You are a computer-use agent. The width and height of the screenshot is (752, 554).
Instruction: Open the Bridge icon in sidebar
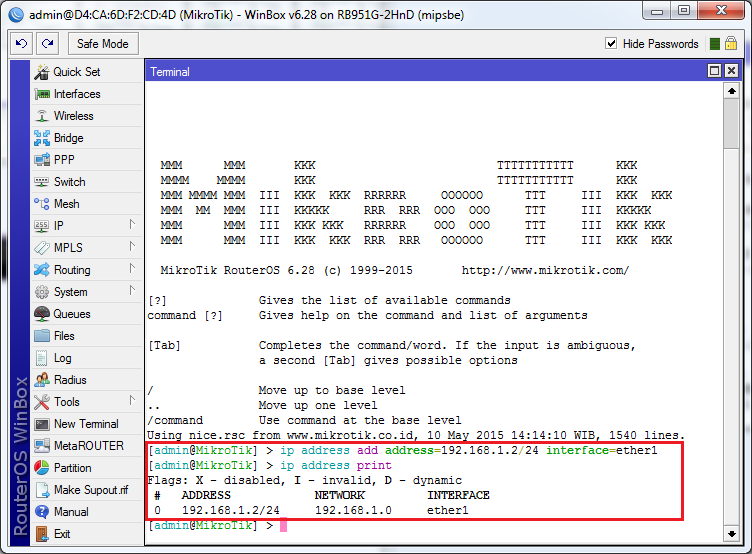[x=42, y=138]
